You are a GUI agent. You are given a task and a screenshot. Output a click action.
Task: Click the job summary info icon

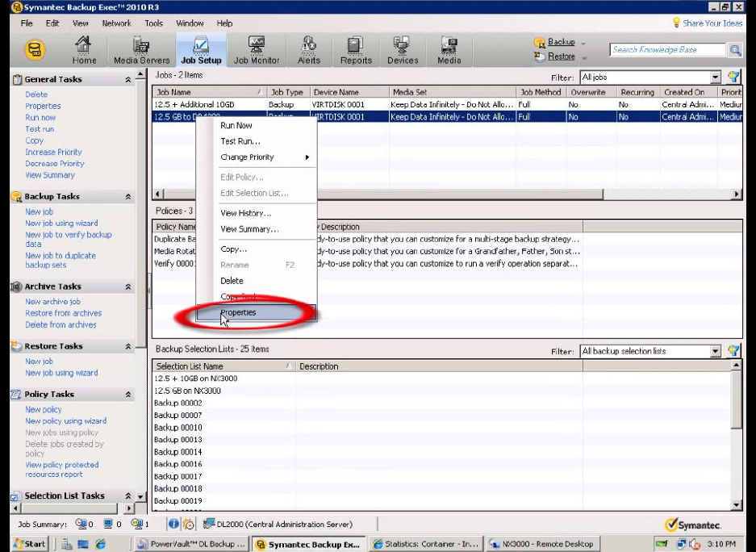[x=173, y=524]
